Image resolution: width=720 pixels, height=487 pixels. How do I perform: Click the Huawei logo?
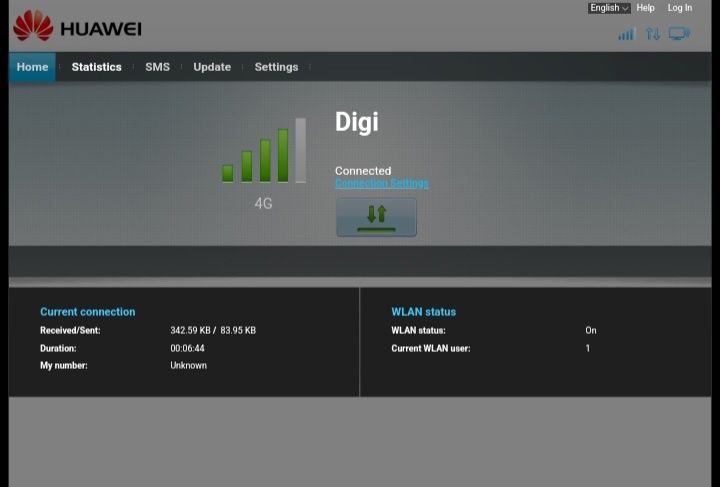(x=77, y=27)
